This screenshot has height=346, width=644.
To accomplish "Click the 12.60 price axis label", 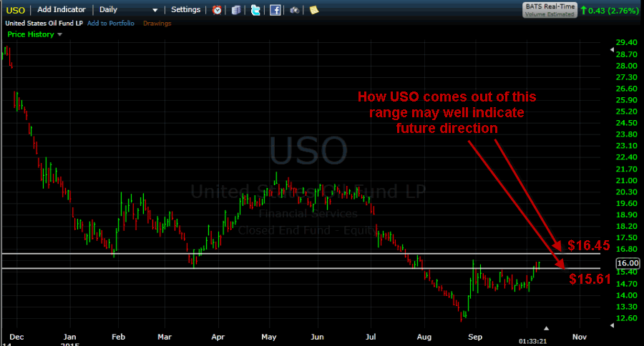I will pyautogui.click(x=626, y=318).
